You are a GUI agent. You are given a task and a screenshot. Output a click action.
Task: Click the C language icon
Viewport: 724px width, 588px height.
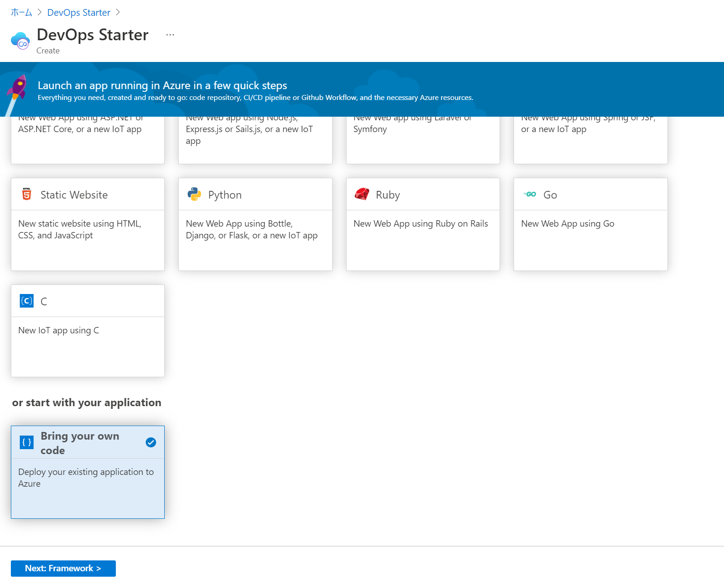tap(27, 301)
